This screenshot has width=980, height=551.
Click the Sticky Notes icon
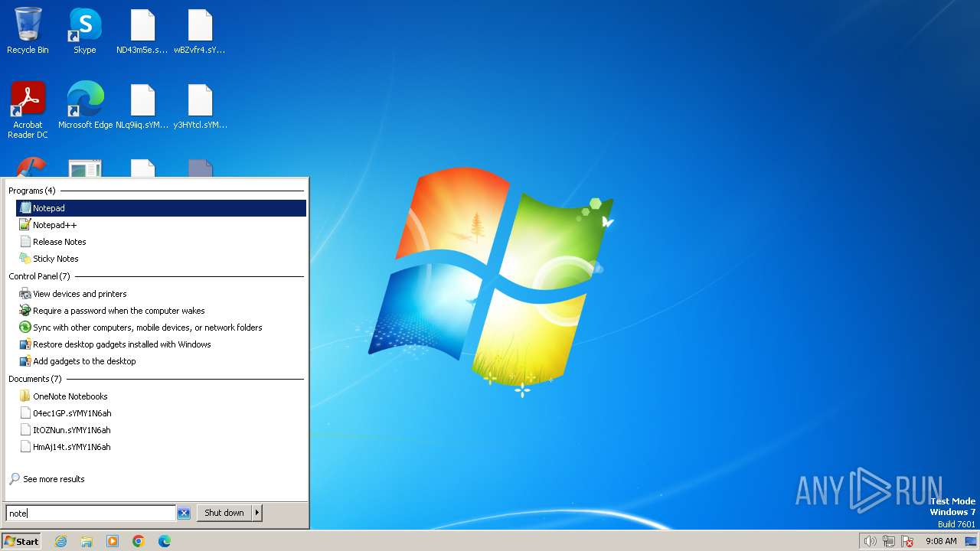pos(25,259)
